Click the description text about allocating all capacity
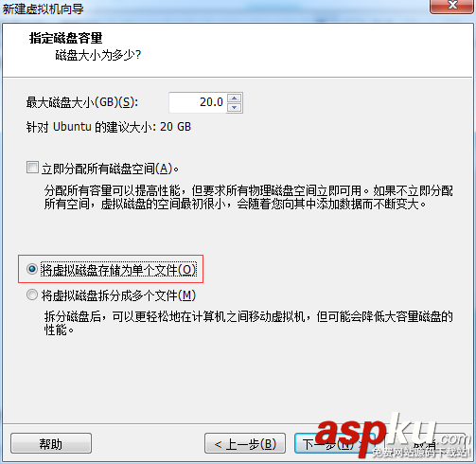 [249, 197]
